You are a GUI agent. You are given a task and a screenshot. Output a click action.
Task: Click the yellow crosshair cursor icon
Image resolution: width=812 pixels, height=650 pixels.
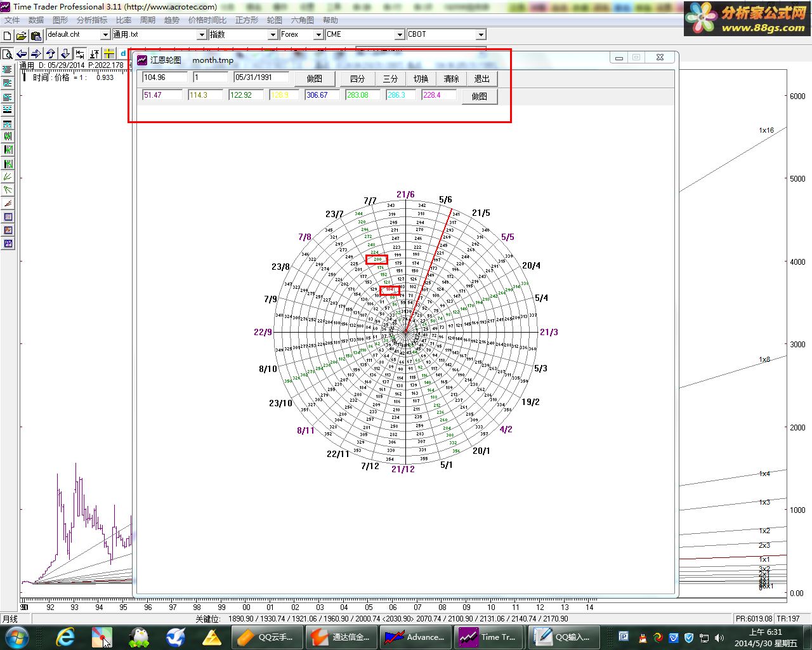click(109, 54)
